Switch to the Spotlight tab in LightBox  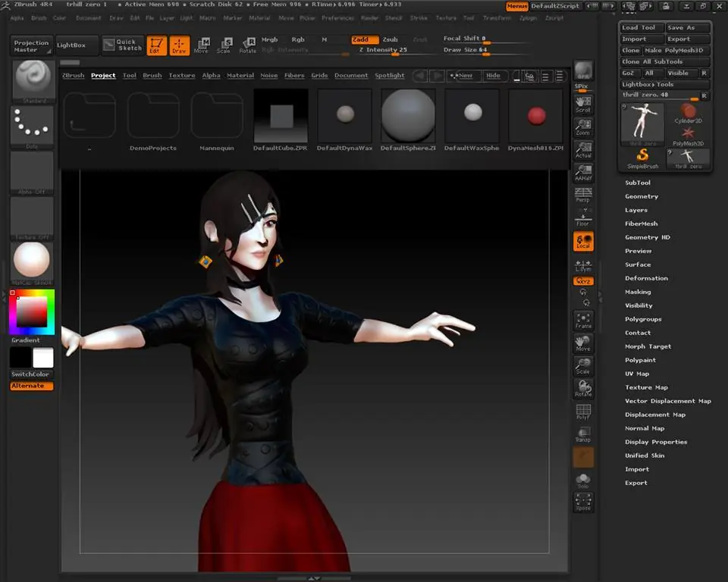[390, 75]
